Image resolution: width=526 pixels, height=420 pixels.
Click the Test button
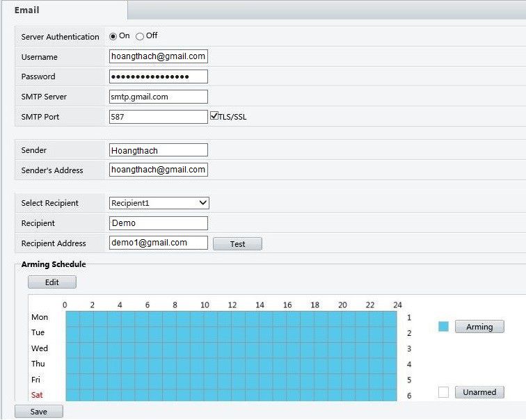click(x=237, y=243)
